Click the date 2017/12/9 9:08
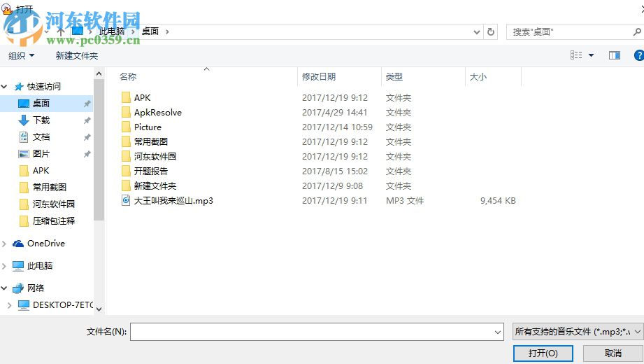This screenshot has height=364, width=644. point(332,186)
